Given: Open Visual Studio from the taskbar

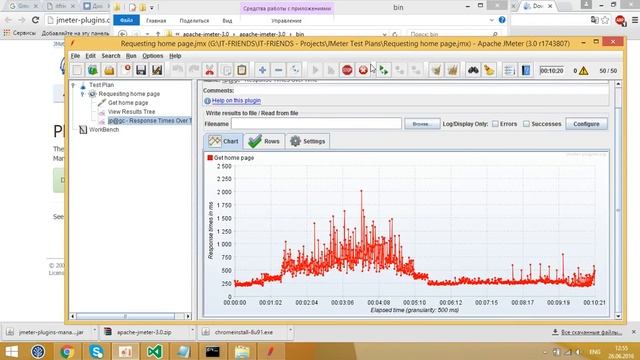Looking at the screenshot, I should tap(155, 351).
